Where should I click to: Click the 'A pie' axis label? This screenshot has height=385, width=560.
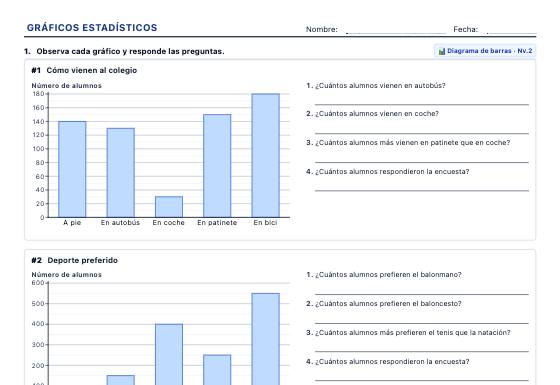pyautogui.click(x=72, y=222)
